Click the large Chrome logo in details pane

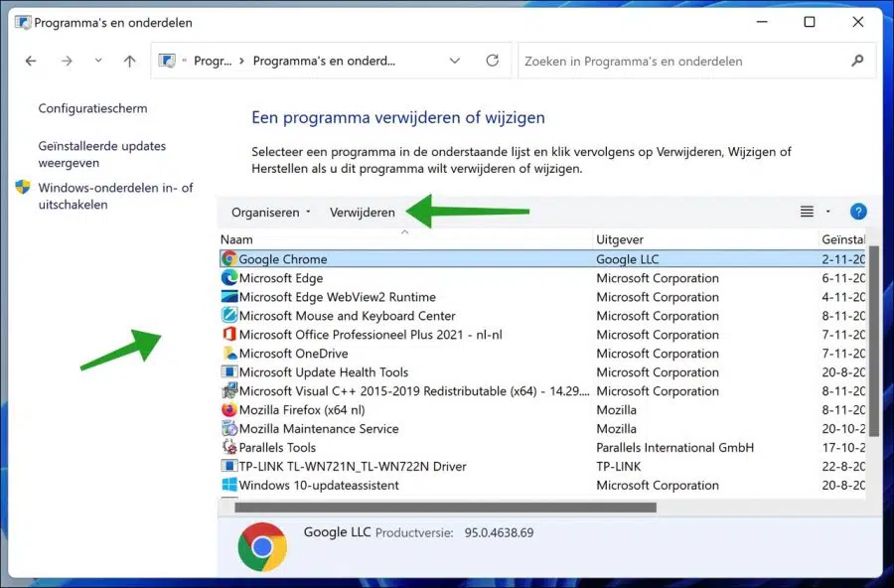click(x=262, y=547)
